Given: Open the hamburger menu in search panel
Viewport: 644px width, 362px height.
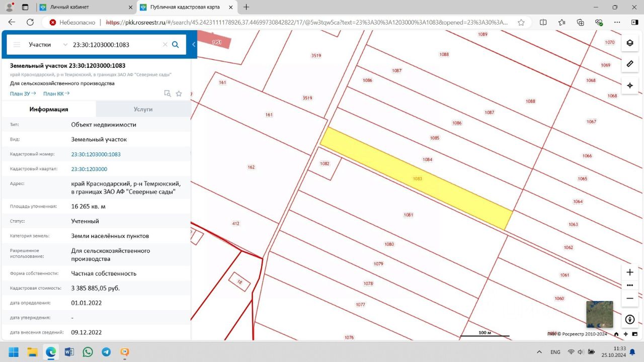Looking at the screenshot, I should [x=17, y=45].
